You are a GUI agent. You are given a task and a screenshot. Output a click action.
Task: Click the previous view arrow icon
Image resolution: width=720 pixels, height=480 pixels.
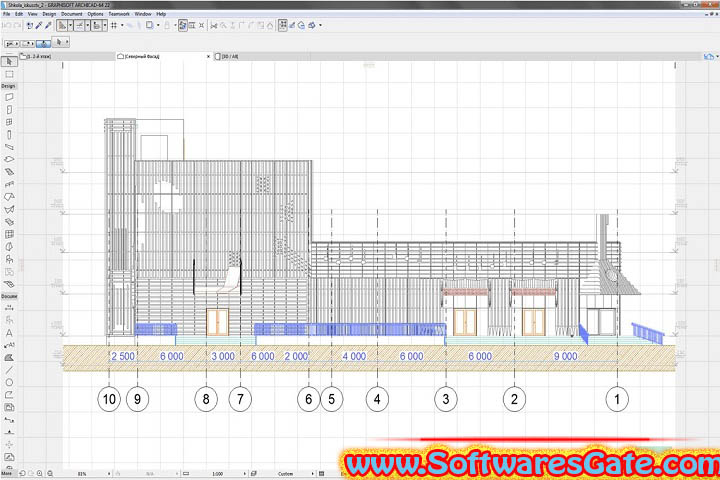[x=22, y=474]
